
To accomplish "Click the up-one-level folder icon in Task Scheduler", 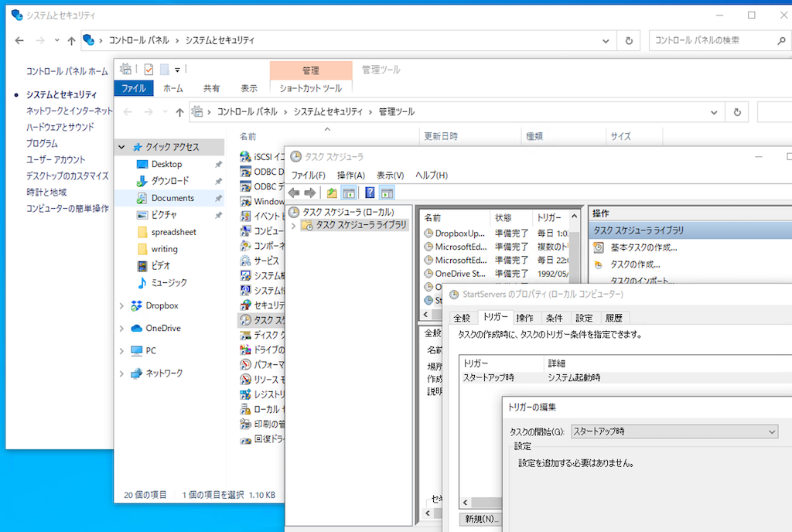I will coord(332,193).
